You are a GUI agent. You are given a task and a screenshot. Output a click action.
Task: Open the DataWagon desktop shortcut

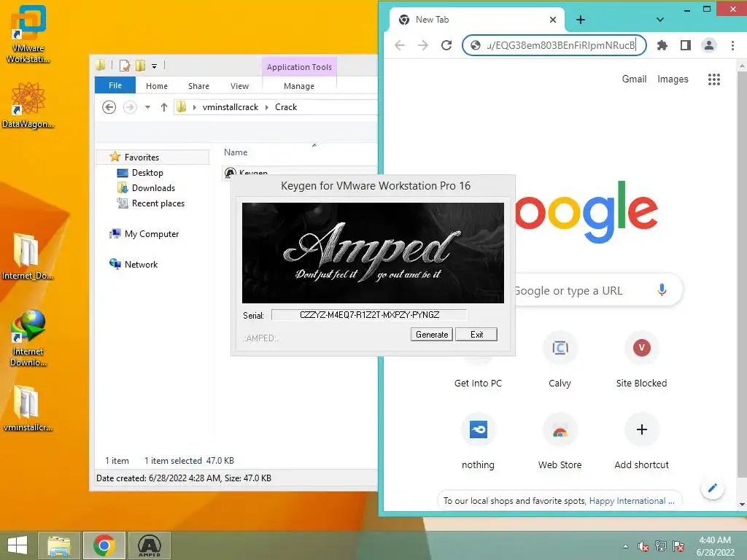coord(28,105)
